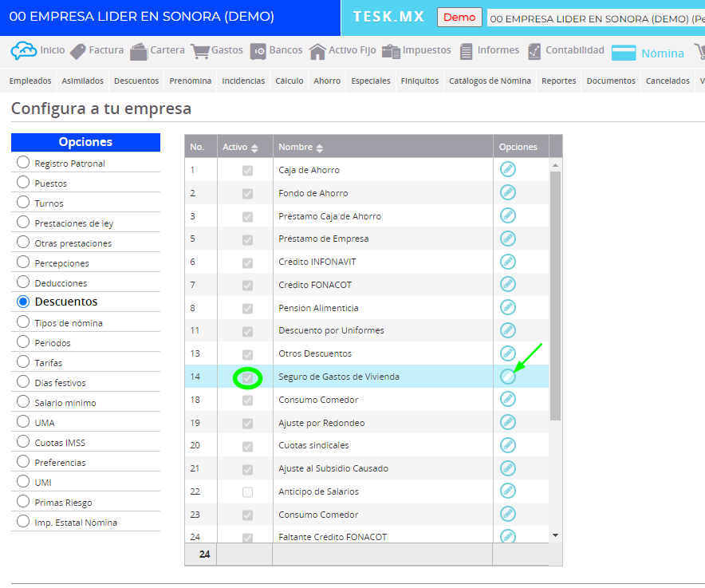705x588 pixels.
Task: Open the Reportes submenu tab
Action: pos(558,81)
